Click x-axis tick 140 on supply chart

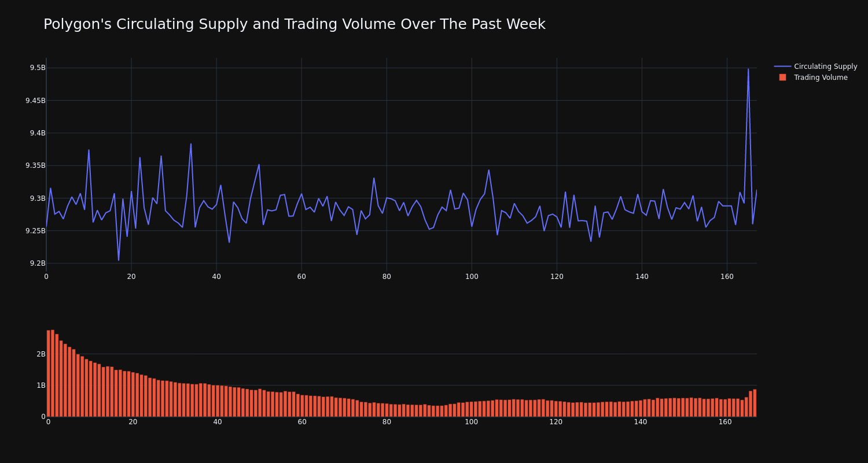(642, 277)
